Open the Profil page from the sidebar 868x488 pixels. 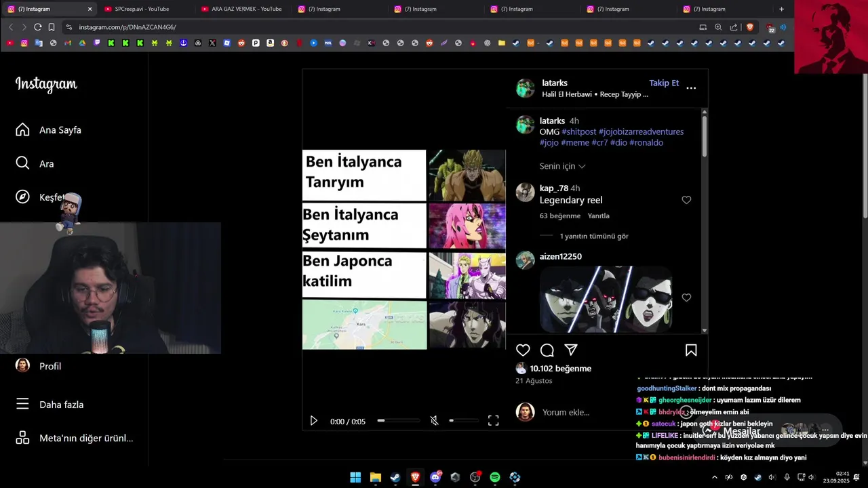(39, 366)
